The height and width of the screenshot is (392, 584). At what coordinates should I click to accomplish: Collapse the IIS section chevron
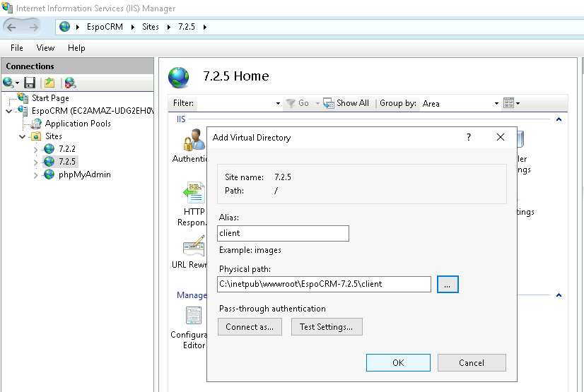click(559, 120)
